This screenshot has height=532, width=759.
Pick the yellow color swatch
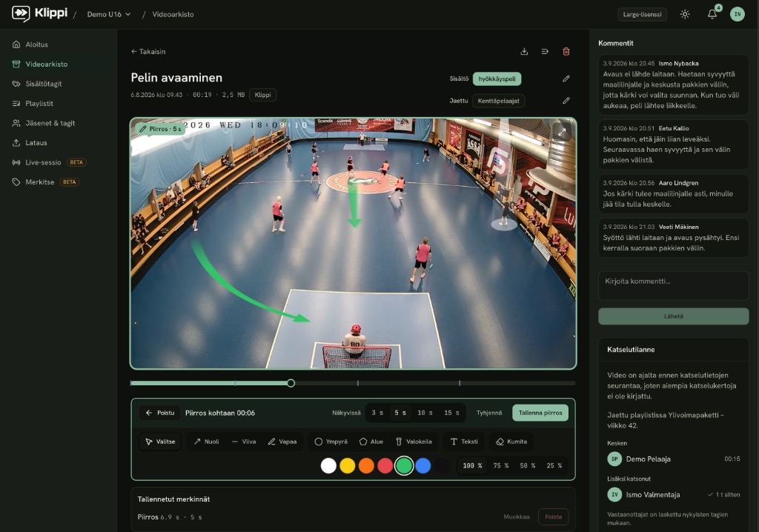pyautogui.click(x=347, y=465)
